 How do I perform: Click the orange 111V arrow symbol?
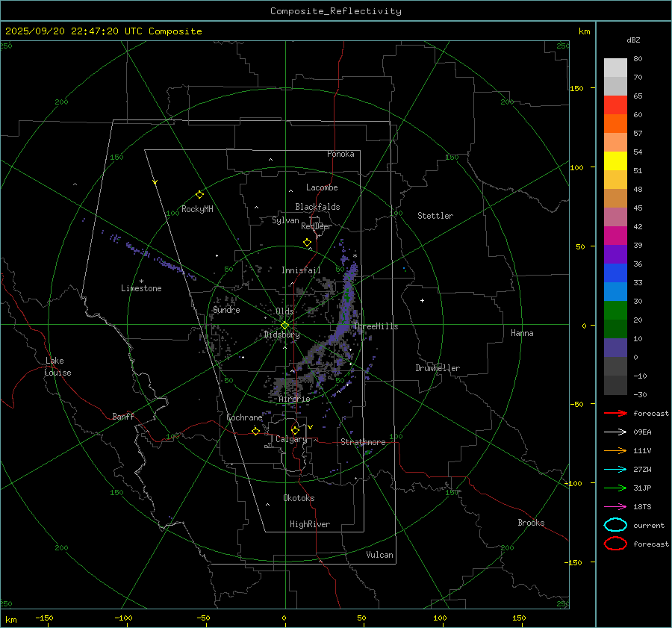click(x=615, y=450)
